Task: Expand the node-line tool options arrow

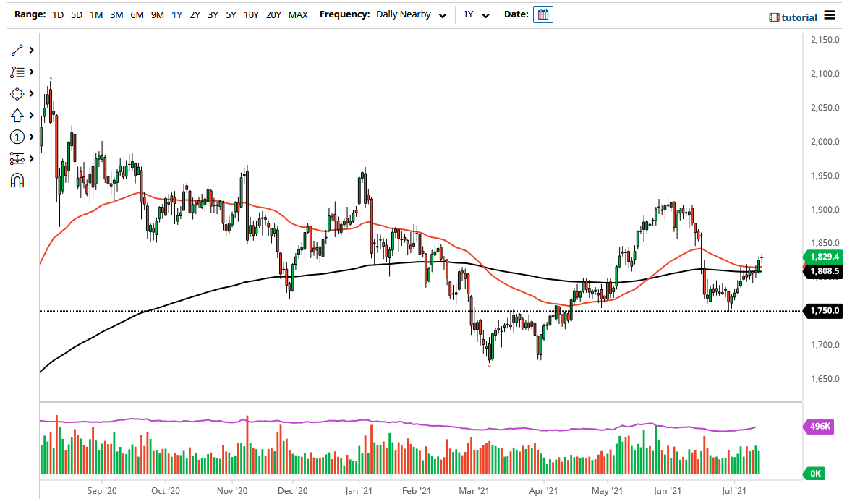Action: [x=31, y=158]
